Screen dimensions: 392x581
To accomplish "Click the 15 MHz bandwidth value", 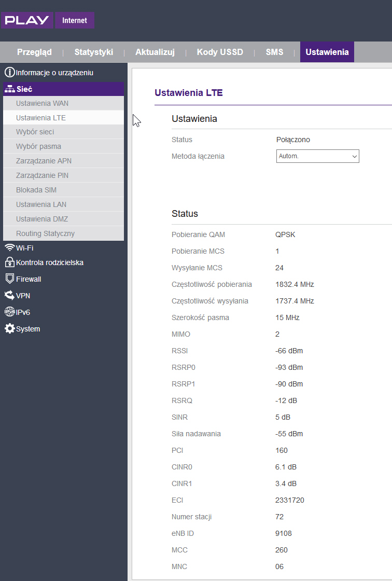I will [x=287, y=317].
